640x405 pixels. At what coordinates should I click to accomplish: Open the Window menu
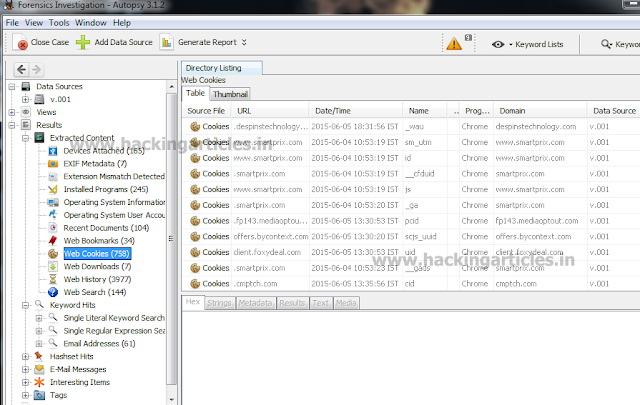[x=91, y=23]
